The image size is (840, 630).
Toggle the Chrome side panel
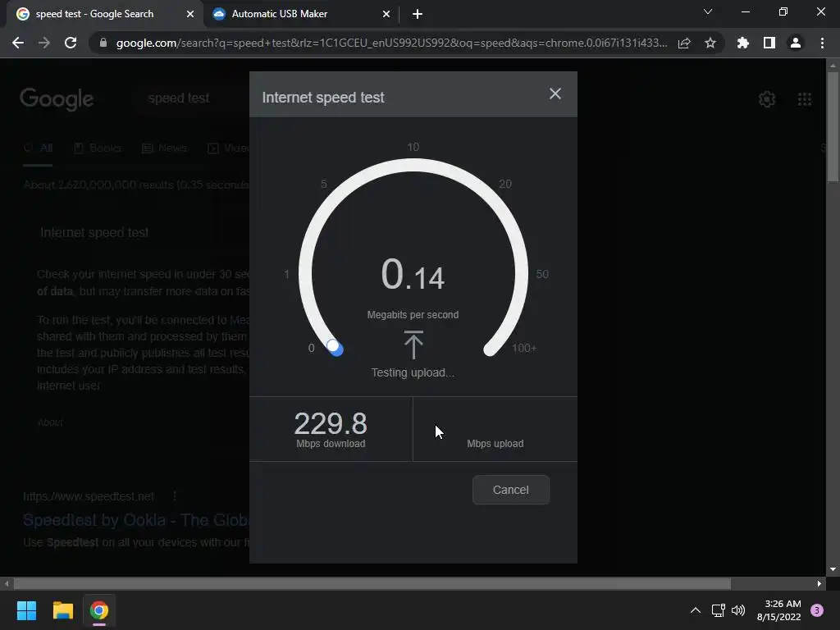[769, 43]
